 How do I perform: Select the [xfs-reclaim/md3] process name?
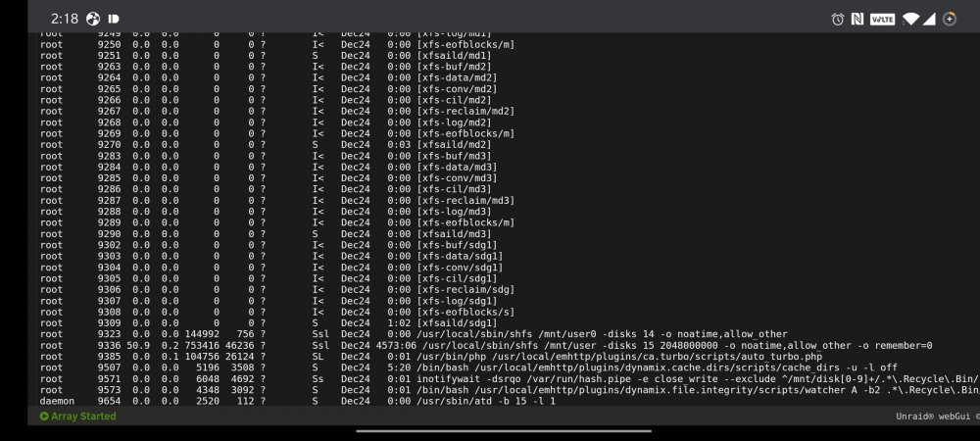[465, 201]
